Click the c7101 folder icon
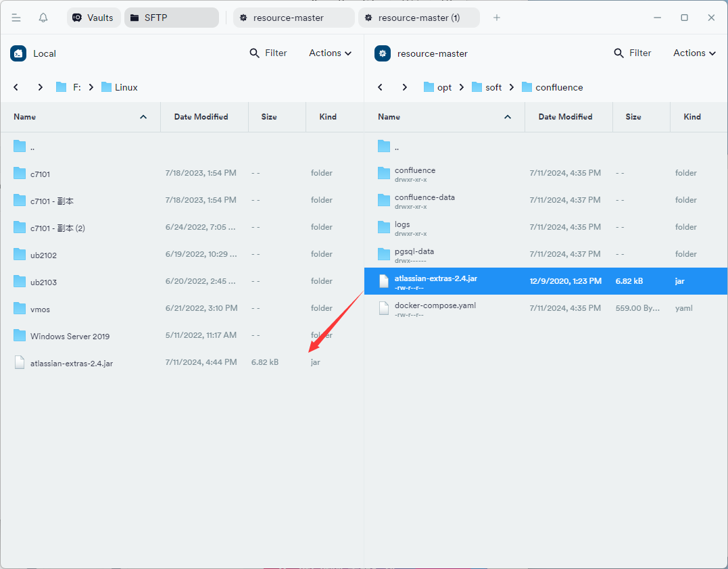This screenshot has height=569, width=728. coord(20,173)
